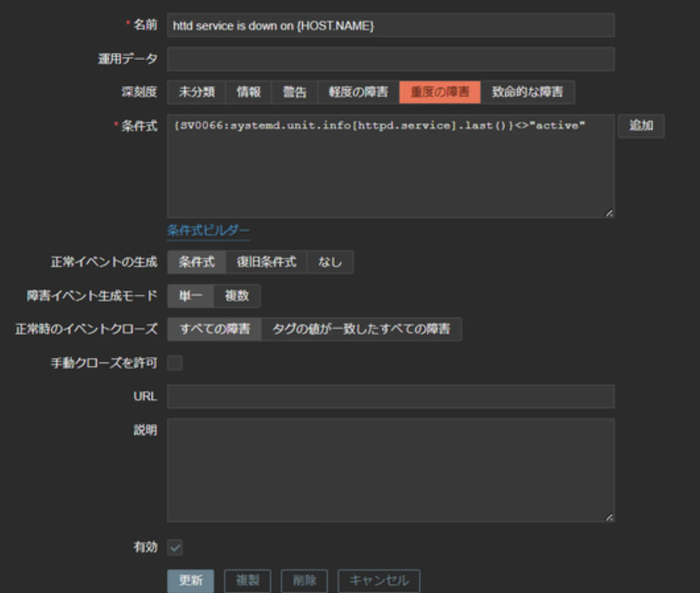Select タグの値が一致したすべての障害 option
This screenshot has width=700, height=593.
(362, 329)
